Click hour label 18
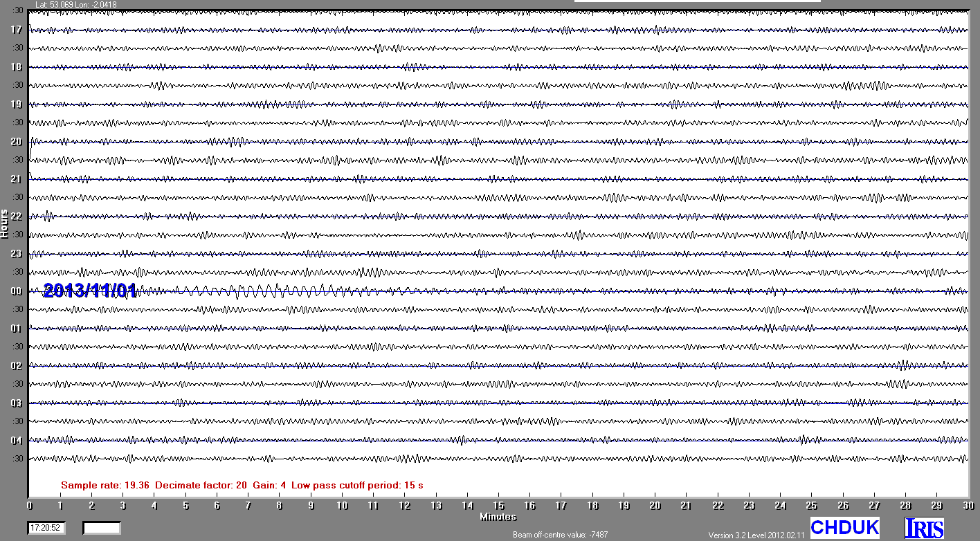 (x=16, y=67)
